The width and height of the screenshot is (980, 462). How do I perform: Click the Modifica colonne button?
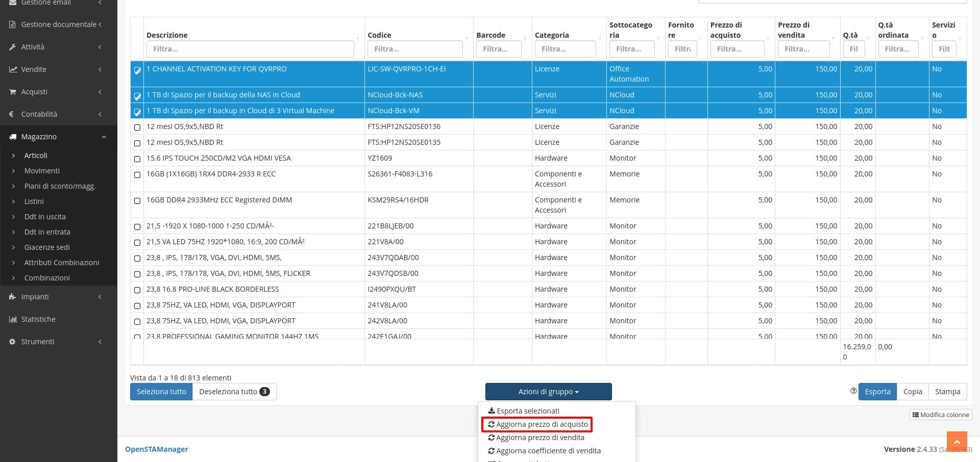tap(941, 415)
